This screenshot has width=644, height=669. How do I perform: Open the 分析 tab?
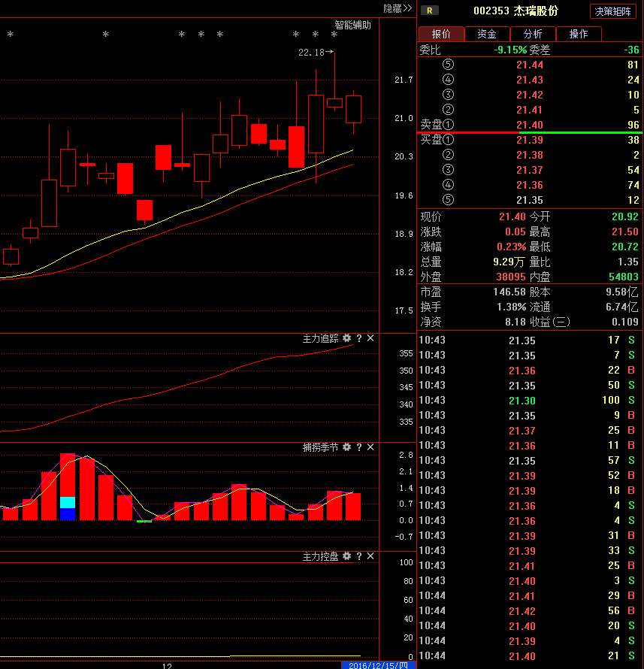click(x=533, y=34)
